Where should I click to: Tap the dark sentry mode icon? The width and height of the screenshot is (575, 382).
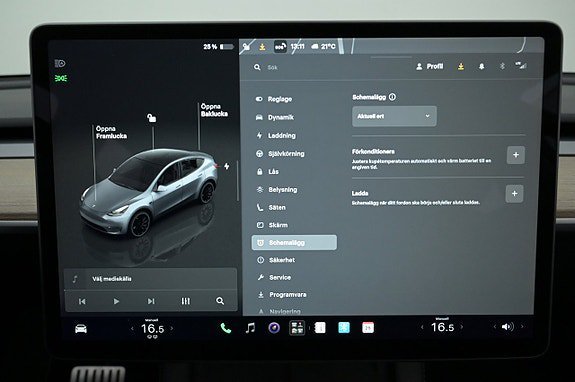click(x=280, y=47)
